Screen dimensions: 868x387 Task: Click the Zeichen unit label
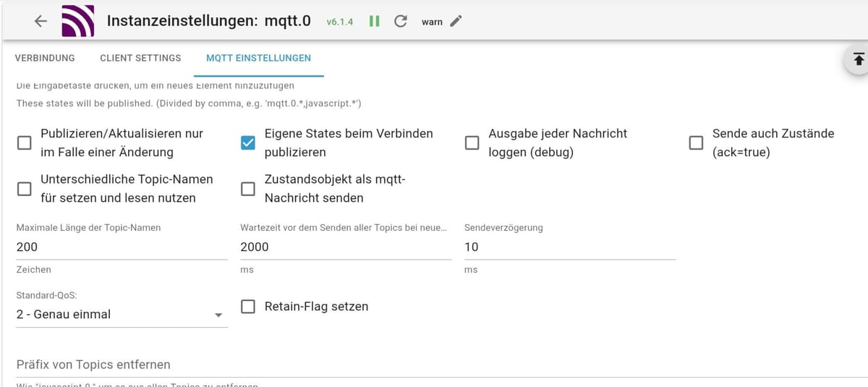[34, 270]
